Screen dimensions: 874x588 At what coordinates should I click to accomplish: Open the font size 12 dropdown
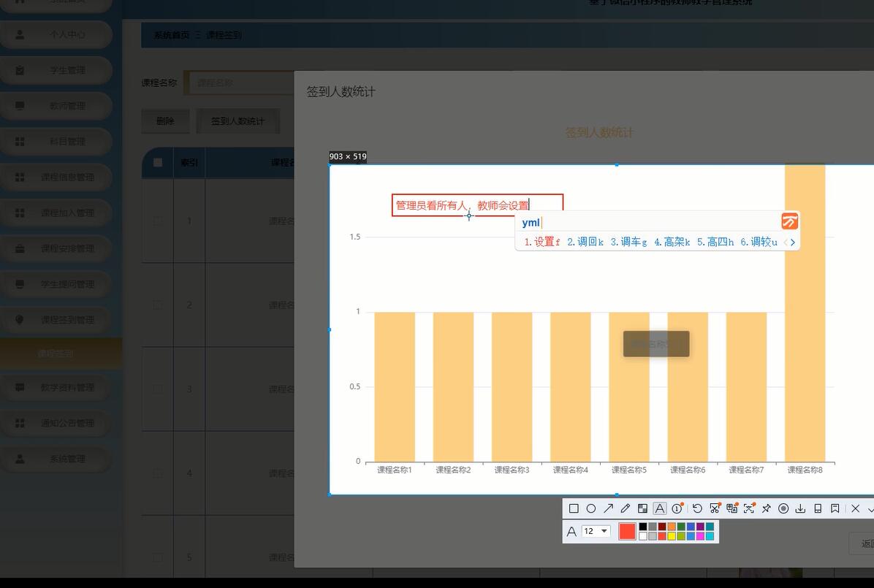tap(596, 531)
